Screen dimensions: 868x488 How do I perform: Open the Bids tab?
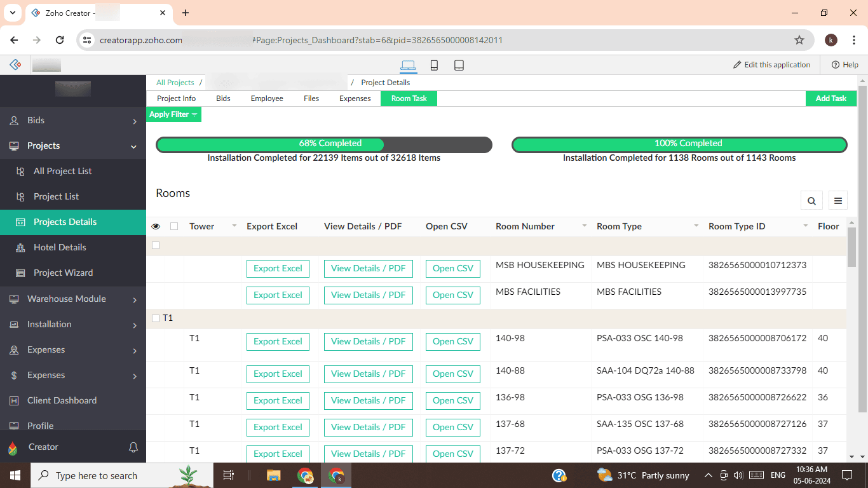point(223,98)
